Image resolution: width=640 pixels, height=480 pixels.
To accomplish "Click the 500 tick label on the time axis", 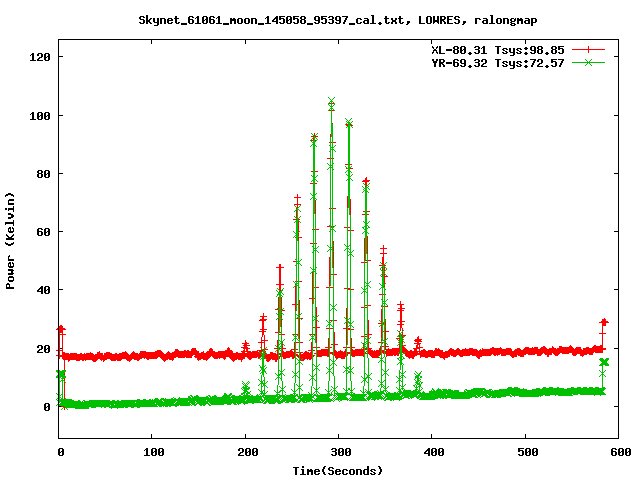I will 526,452.
